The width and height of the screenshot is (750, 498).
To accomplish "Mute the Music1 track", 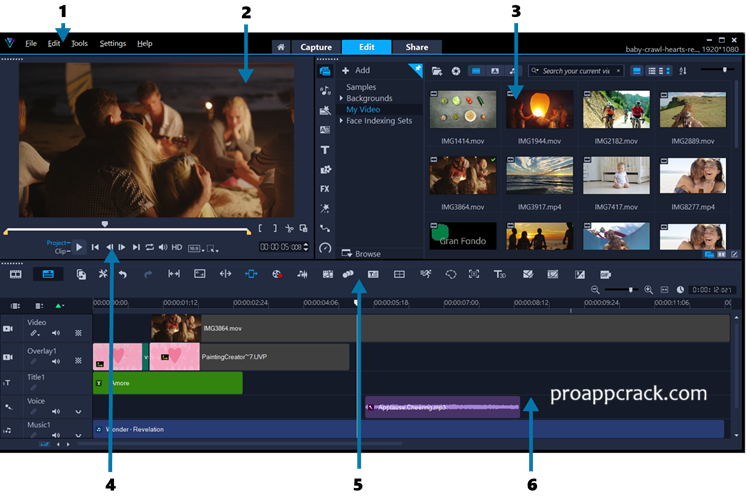I will pyautogui.click(x=56, y=435).
